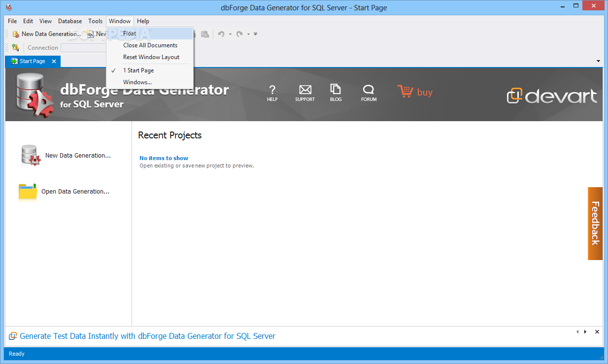Click the New Data Generation... toolbar label
This screenshot has width=608, height=364.
[x=51, y=34]
